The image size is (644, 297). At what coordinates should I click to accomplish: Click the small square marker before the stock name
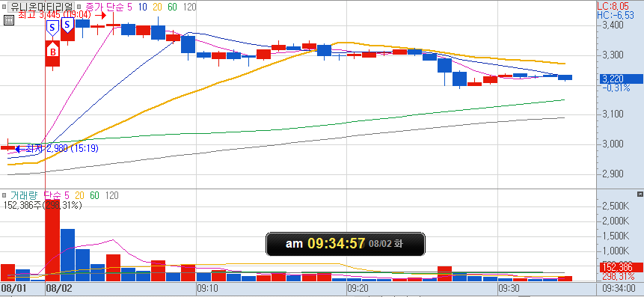[4, 7]
